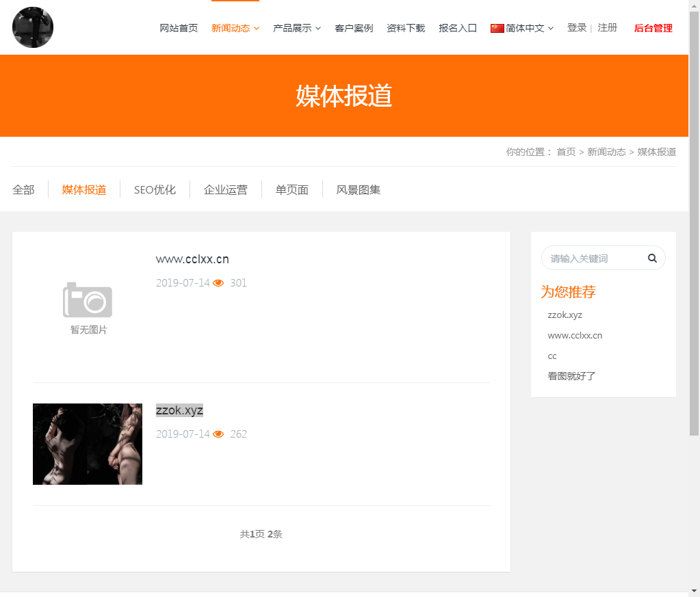Screen dimensions: 700x597
Task: Click the vertical page scrollbar thumb
Action: 695,223
